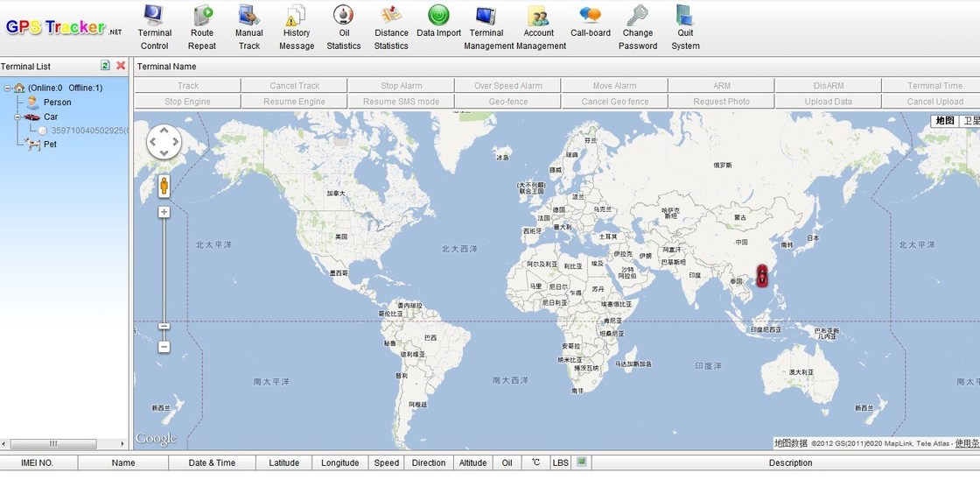Close the Terminal List panel

pyautogui.click(x=121, y=66)
